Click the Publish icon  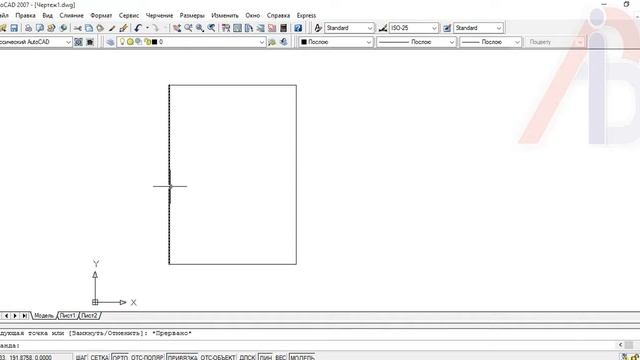51,28
